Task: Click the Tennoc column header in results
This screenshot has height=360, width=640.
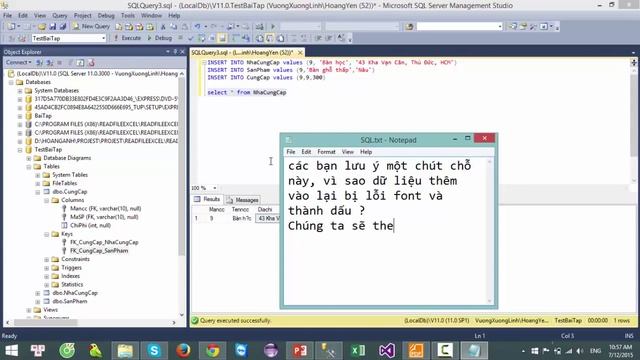Action: point(240,209)
